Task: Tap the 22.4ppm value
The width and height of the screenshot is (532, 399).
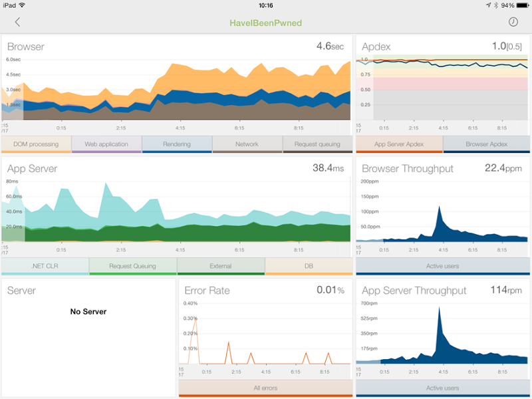Action: tap(503, 168)
